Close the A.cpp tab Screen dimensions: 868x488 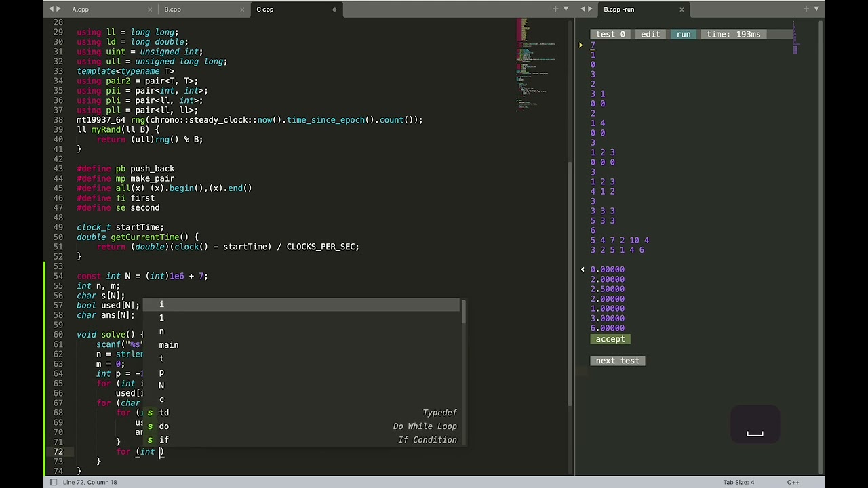(x=150, y=9)
